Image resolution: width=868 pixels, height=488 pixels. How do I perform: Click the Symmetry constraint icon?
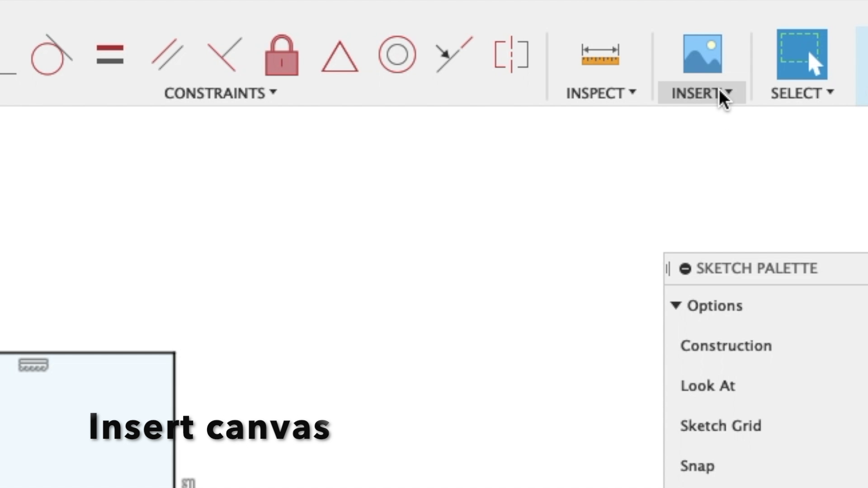click(x=511, y=55)
